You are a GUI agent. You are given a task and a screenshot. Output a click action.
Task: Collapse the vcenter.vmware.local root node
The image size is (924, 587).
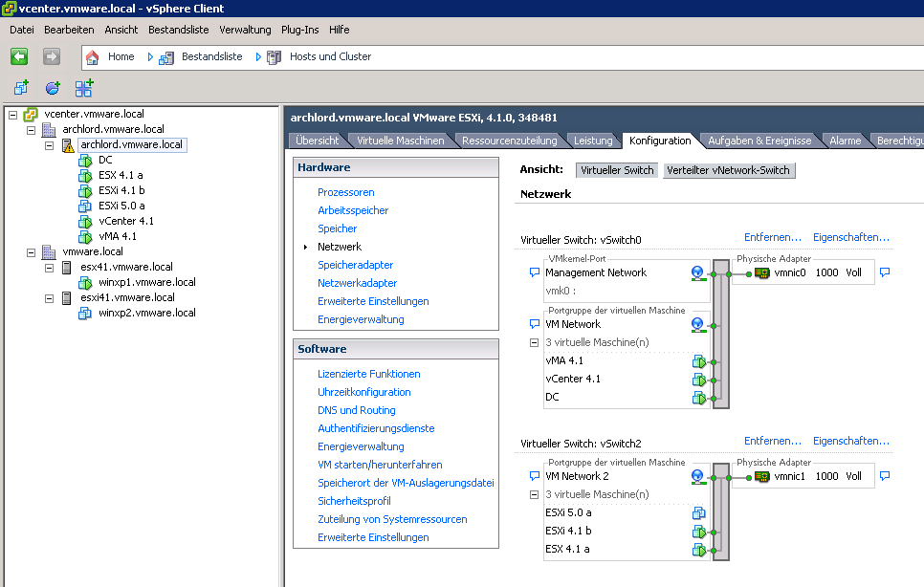12,115
